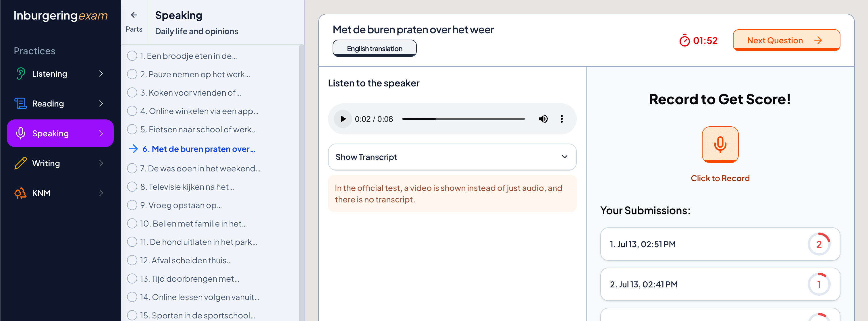Select radio for 12. Afval scheiden
Screen dimensions: 868x321
pyautogui.click(x=132, y=260)
